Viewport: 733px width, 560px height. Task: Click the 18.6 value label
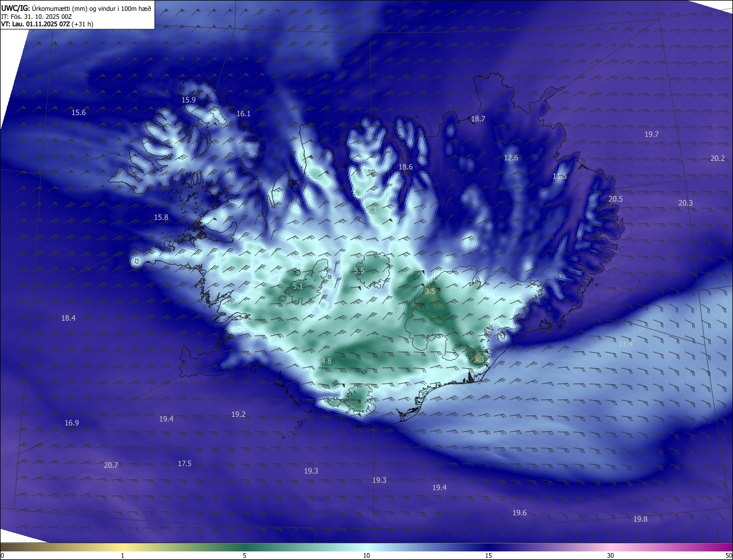point(405,167)
